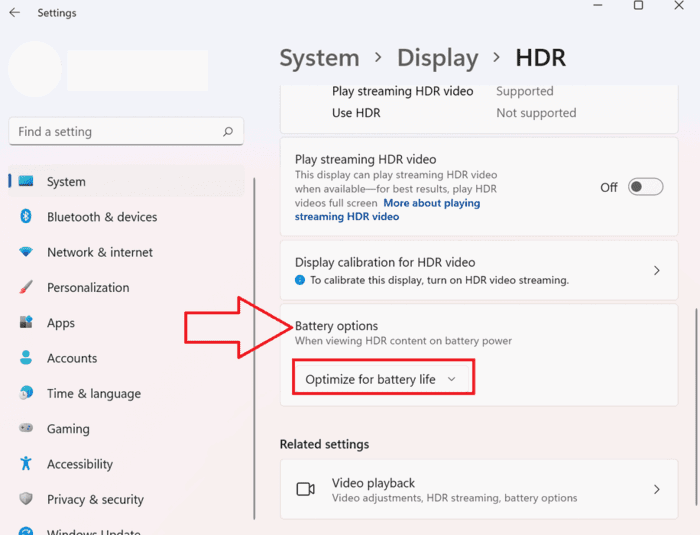Click More about playing streaming HDR video link

(x=387, y=209)
